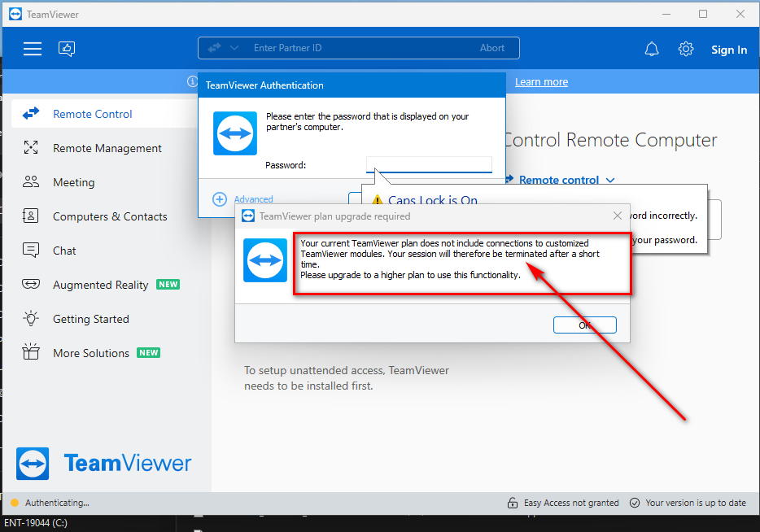Open the Getting Started section
The width and height of the screenshot is (760, 532).
click(90, 319)
